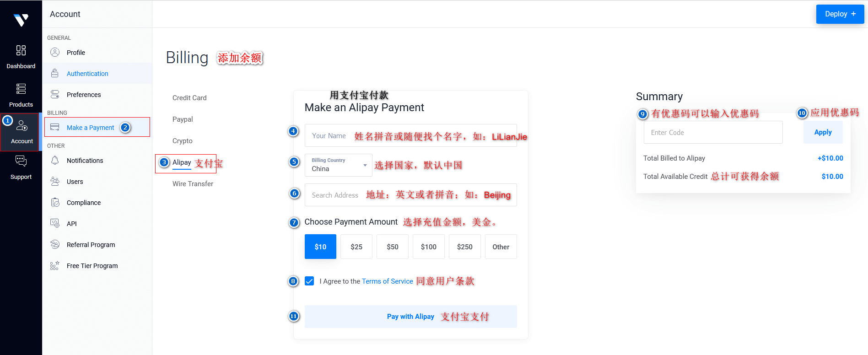
Task: Open the Support chat icon
Action: 21,161
